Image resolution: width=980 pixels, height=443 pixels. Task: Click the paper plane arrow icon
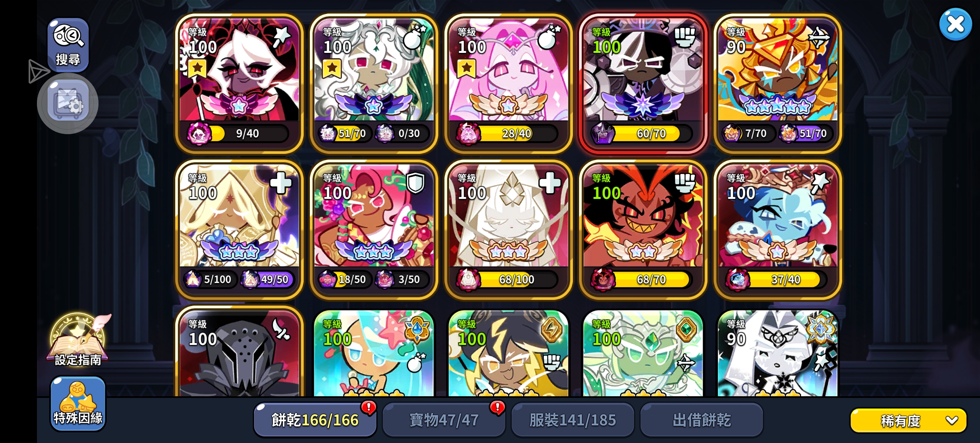click(38, 71)
